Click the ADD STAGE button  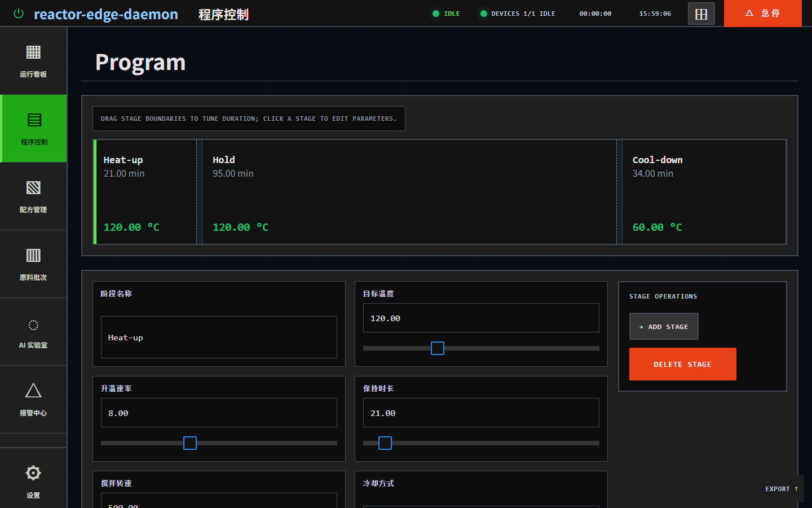coord(664,326)
